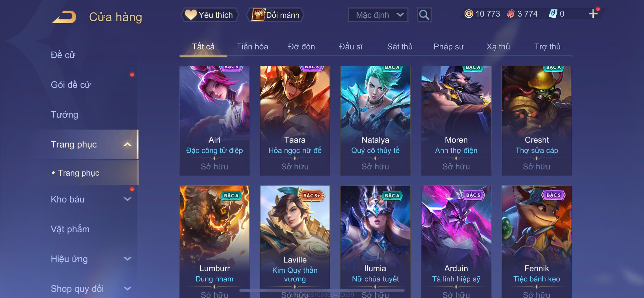Screen dimensions: 644x298
Task: Switch to the Sát thủ tab
Action: click(399, 47)
